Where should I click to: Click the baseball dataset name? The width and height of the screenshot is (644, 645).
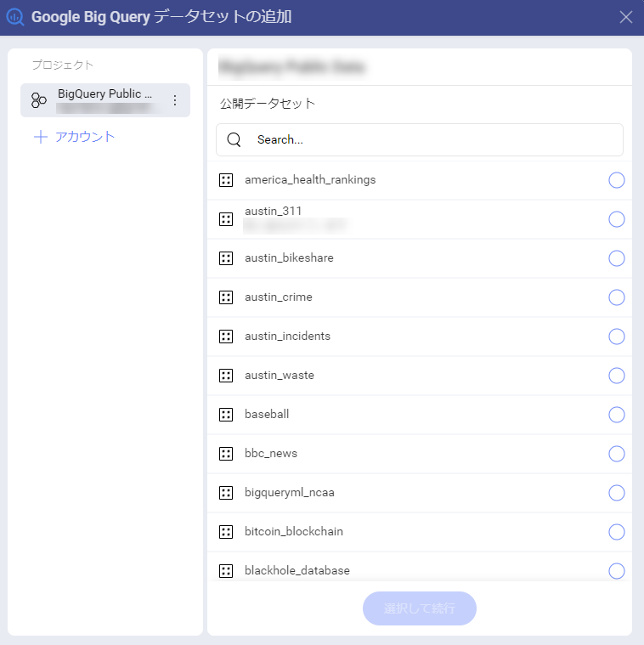click(267, 414)
